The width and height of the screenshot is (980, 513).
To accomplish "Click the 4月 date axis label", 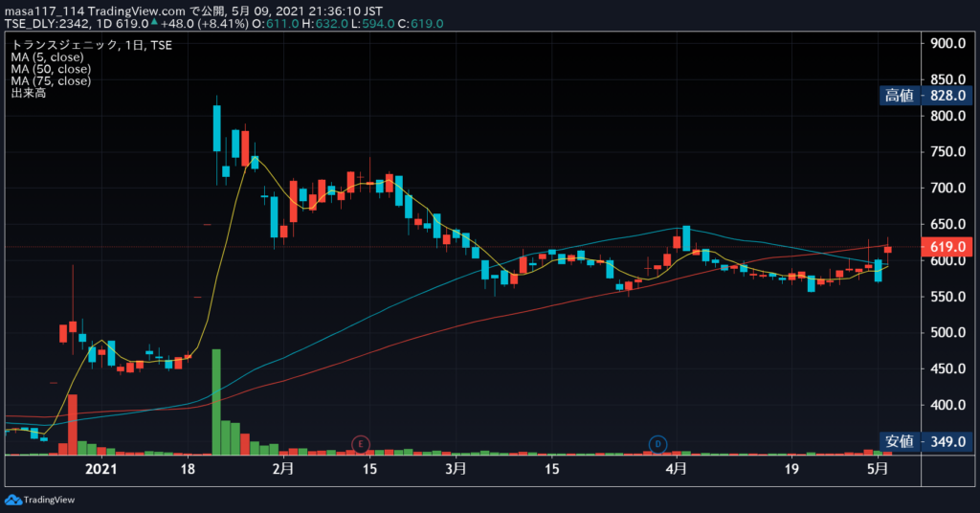I will 677,469.
